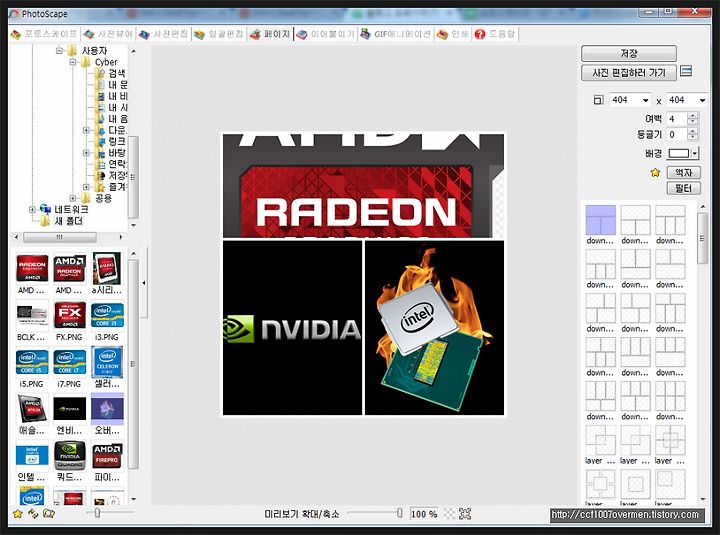720x535 pixels.
Task: Click the folder tree horizontal scrollbar
Action: click(60, 237)
